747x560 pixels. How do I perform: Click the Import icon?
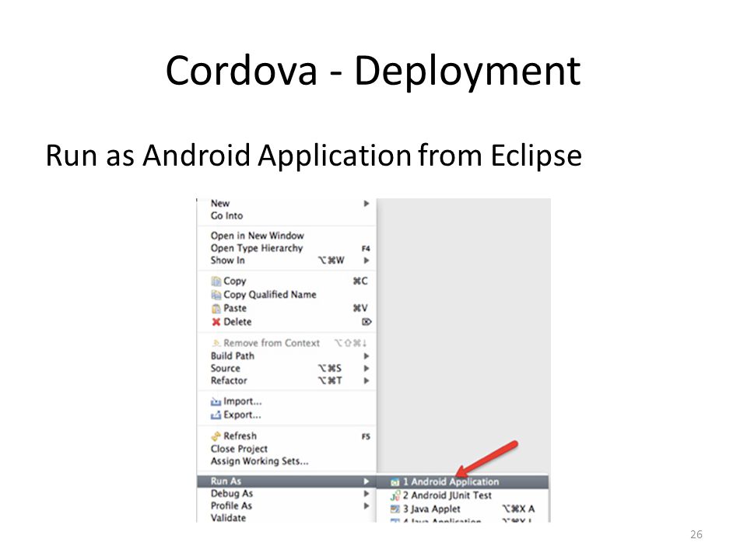(216, 402)
